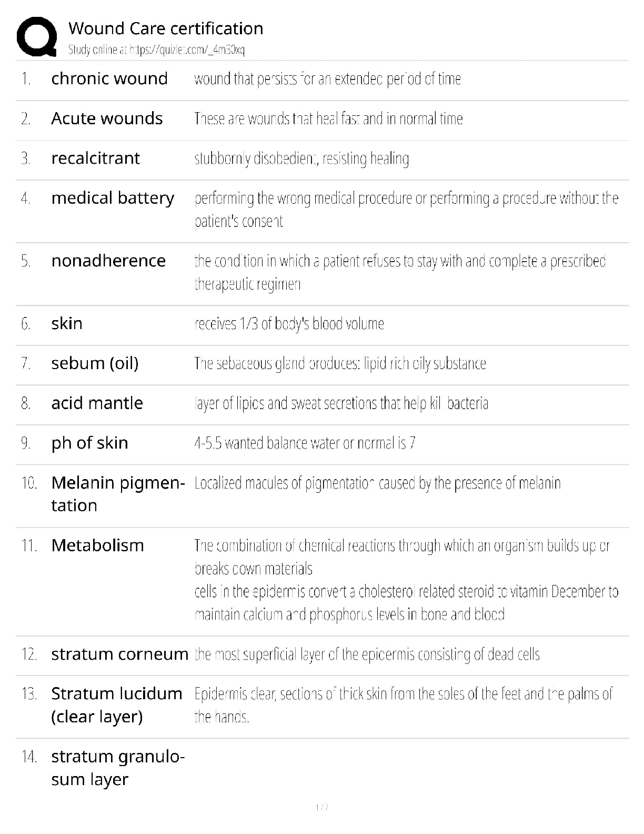Click the 'stratum granulosum layer' term

[x=117, y=768]
